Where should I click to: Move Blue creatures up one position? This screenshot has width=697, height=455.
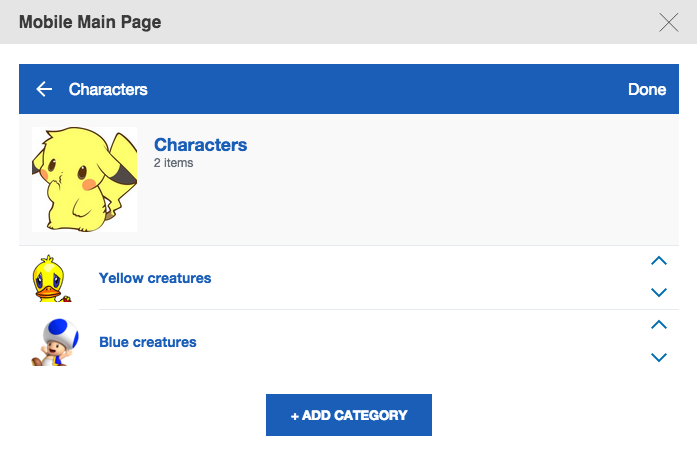pos(658,325)
